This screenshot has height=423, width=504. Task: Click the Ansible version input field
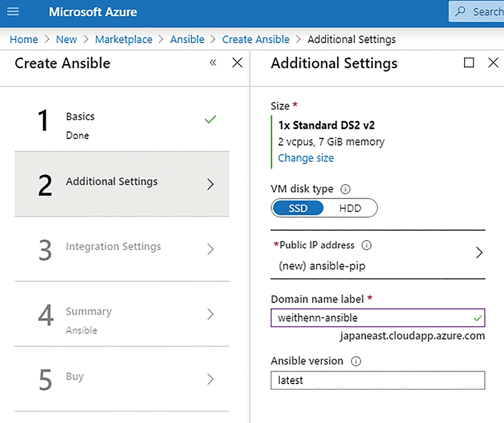[377, 380]
